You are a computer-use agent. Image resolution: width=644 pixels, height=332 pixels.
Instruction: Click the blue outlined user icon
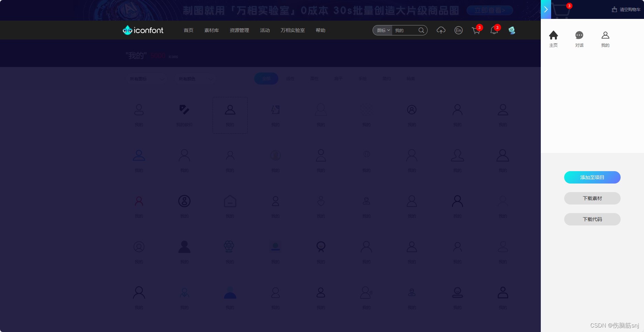[139, 155]
